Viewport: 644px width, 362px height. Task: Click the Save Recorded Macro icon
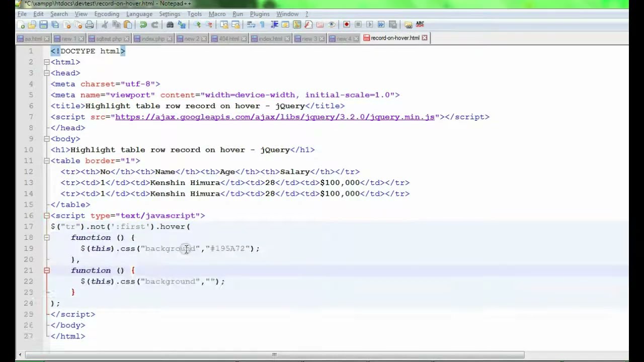[x=393, y=25]
